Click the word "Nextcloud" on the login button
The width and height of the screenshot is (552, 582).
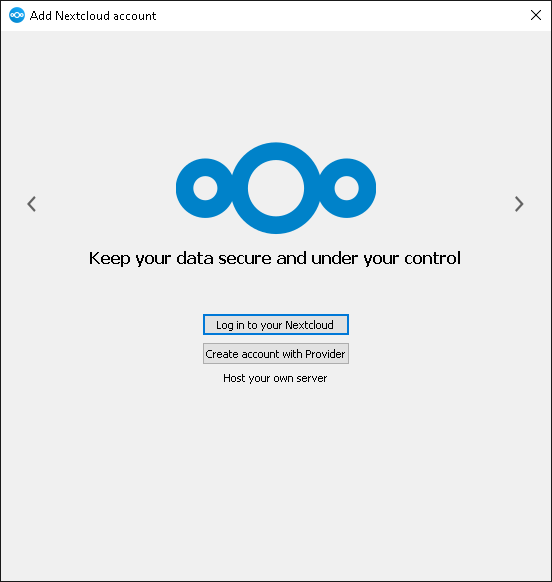309,325
